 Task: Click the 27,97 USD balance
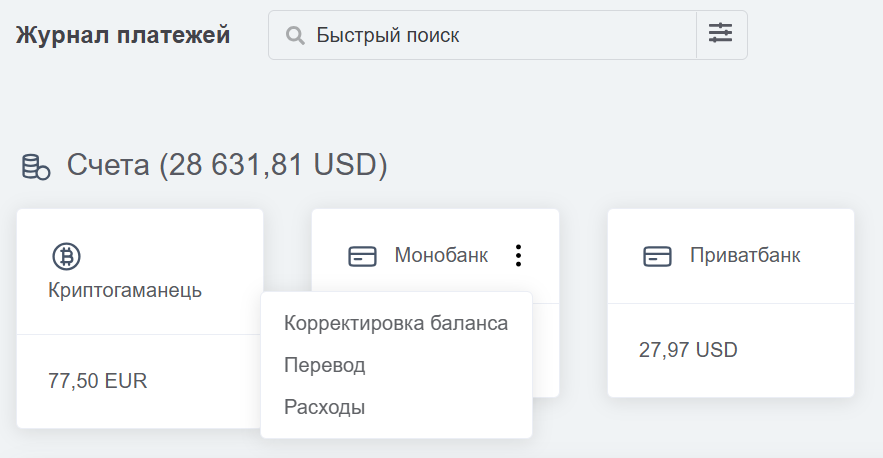click(688, 350)
